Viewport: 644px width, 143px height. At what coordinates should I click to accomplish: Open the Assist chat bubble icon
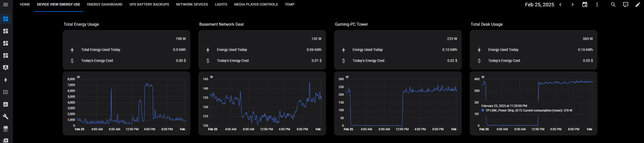click(625, 5)
